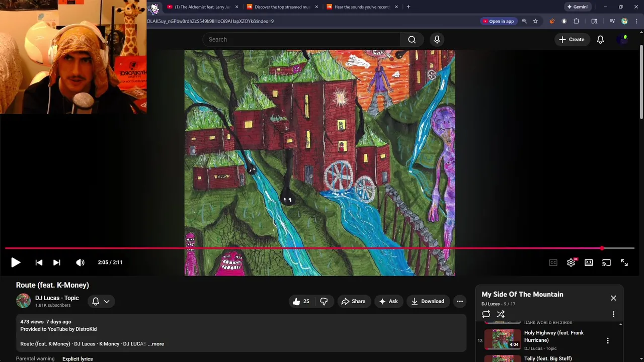Open media controls in toolbar

(612, 21)
